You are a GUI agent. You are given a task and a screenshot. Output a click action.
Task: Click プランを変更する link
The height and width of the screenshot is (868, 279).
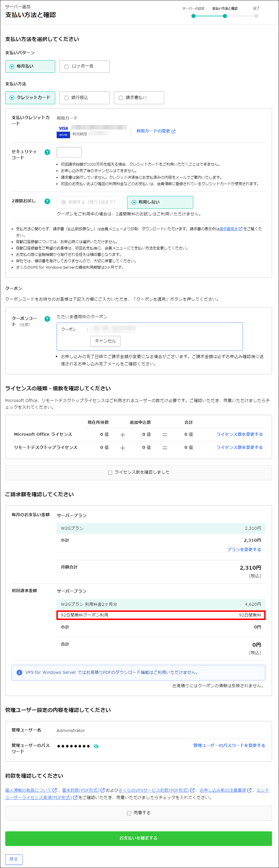pos(244,549)
